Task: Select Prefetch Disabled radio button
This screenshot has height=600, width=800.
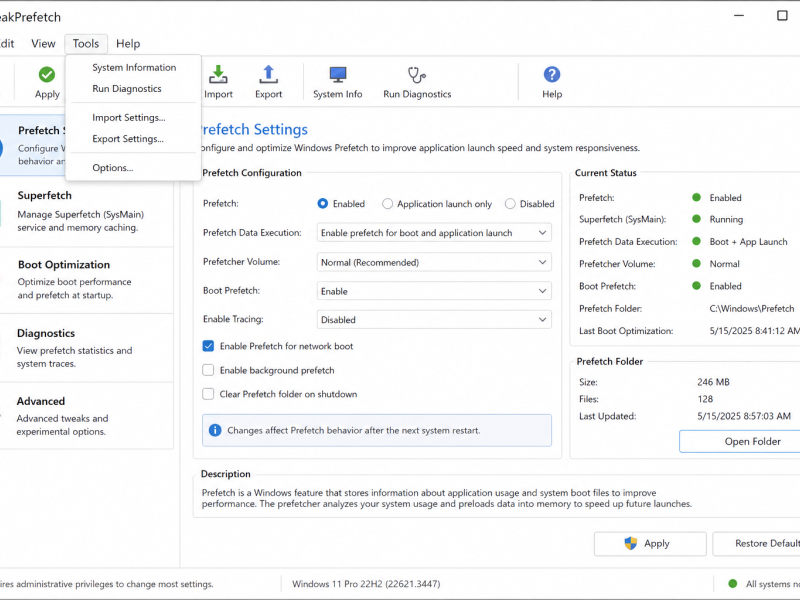Action: pos(510,204)
